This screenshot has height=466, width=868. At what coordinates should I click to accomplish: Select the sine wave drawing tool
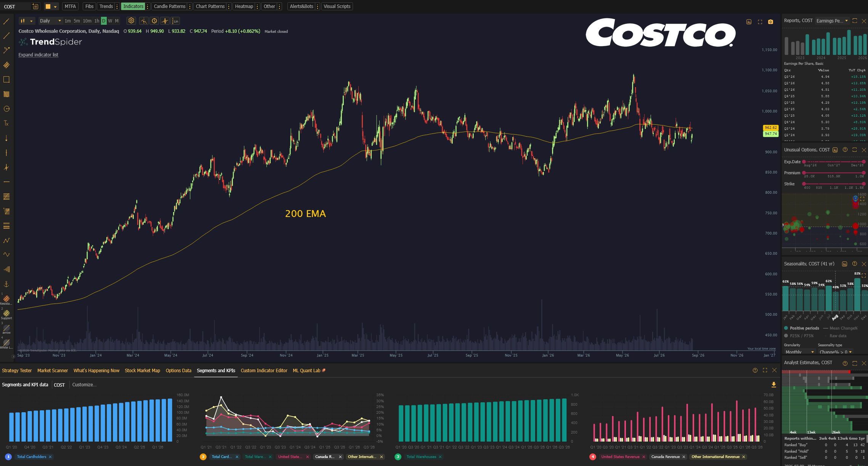coord(6,255)
